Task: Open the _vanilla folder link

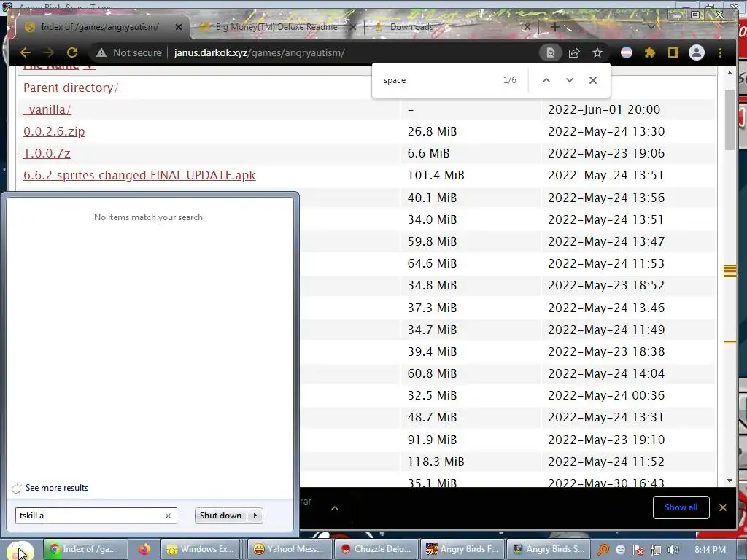Action: tap(47, 109)
